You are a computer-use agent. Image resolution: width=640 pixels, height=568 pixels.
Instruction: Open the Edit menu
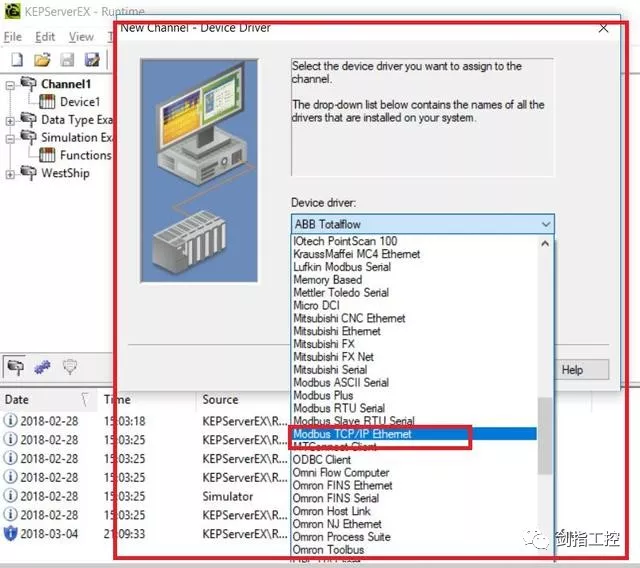coord(45,37)
